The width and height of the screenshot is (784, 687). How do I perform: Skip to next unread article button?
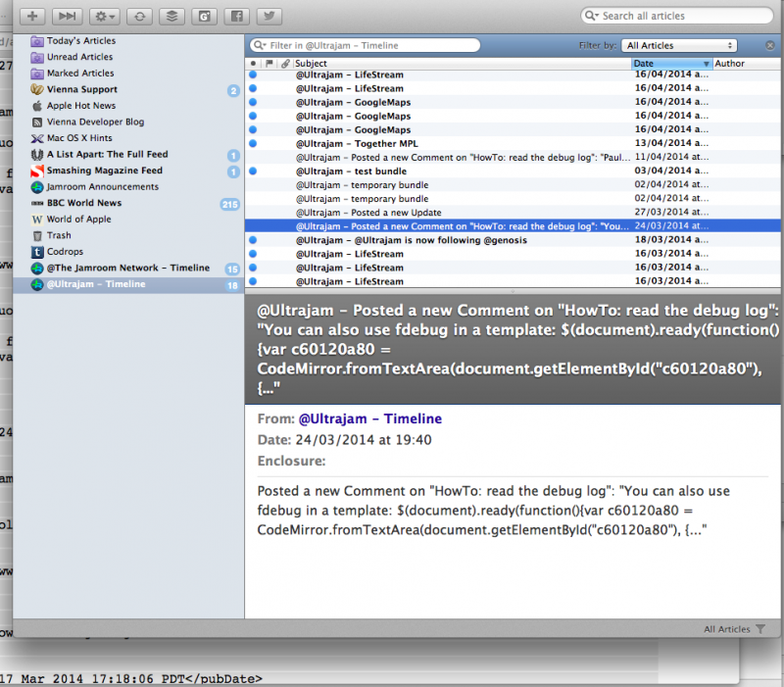68,17
